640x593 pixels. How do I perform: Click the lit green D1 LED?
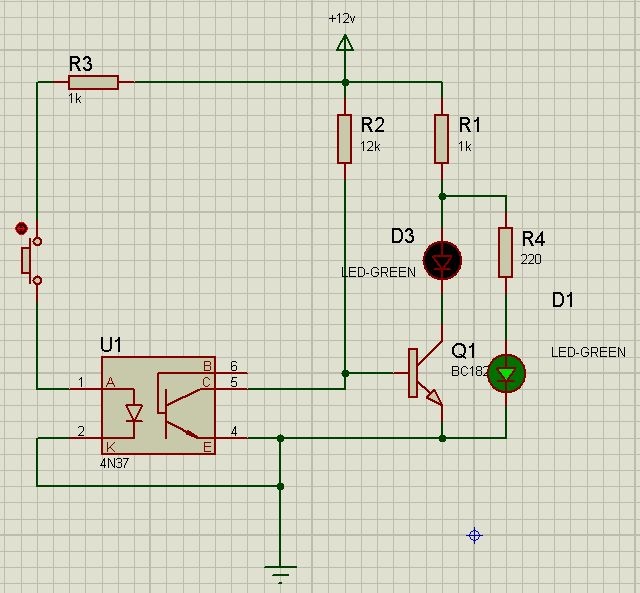(506, 373)
